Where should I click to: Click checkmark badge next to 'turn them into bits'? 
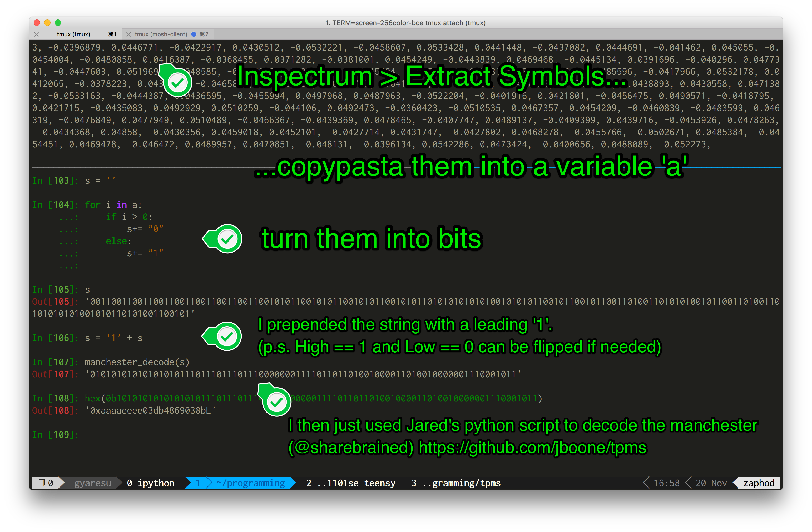pos(227,239)
